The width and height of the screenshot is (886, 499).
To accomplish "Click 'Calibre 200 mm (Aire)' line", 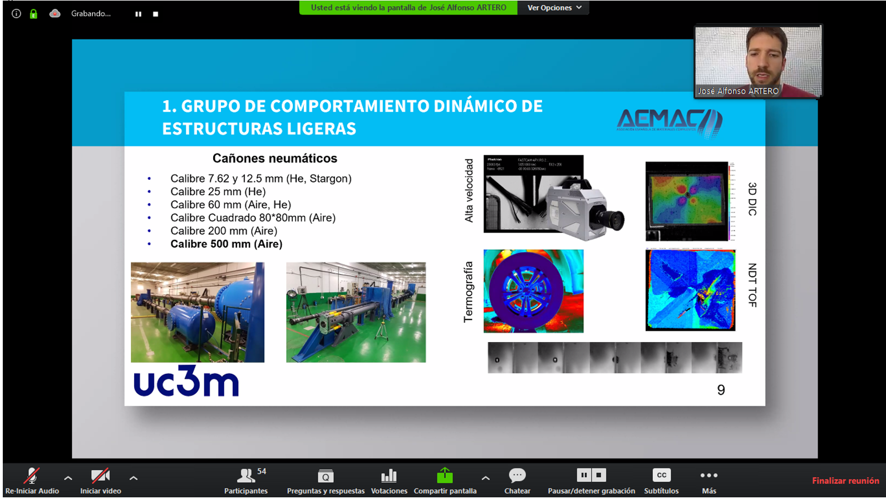I will coord(224,231).
